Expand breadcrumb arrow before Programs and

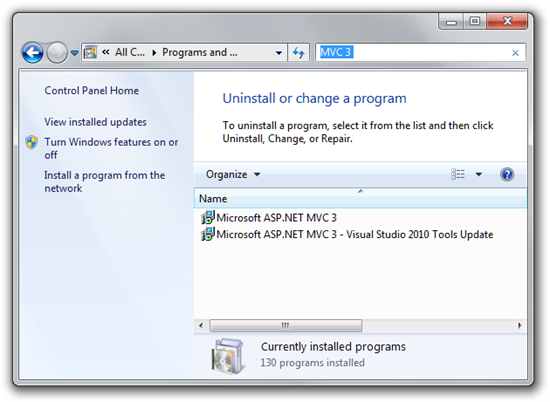(154, 53)
